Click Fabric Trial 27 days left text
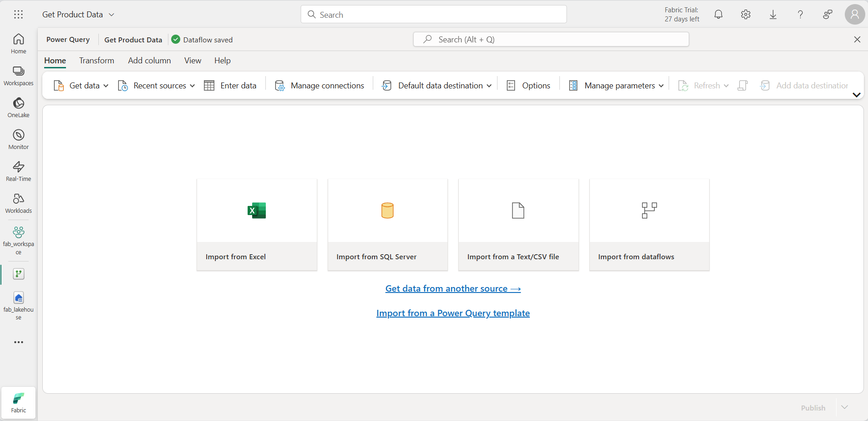Image resolution: width=868 pixels, height=421 pixels. point(681,15)
